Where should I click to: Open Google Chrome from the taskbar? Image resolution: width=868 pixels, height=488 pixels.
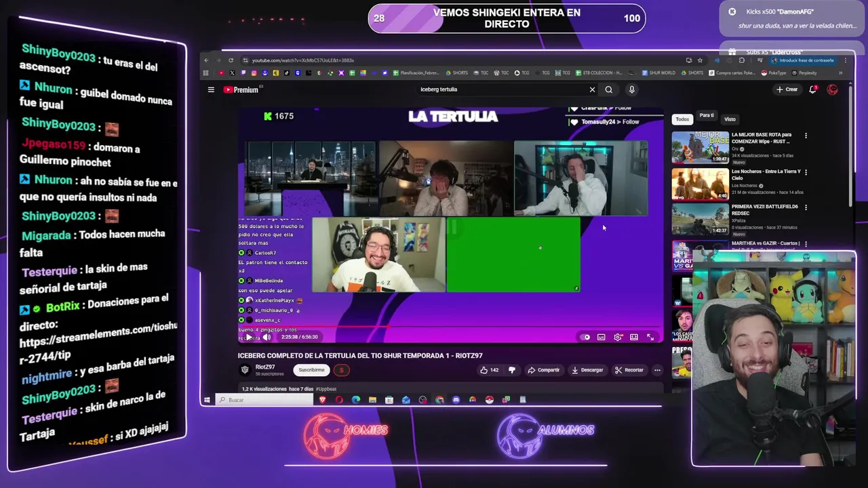pos(439,400)
